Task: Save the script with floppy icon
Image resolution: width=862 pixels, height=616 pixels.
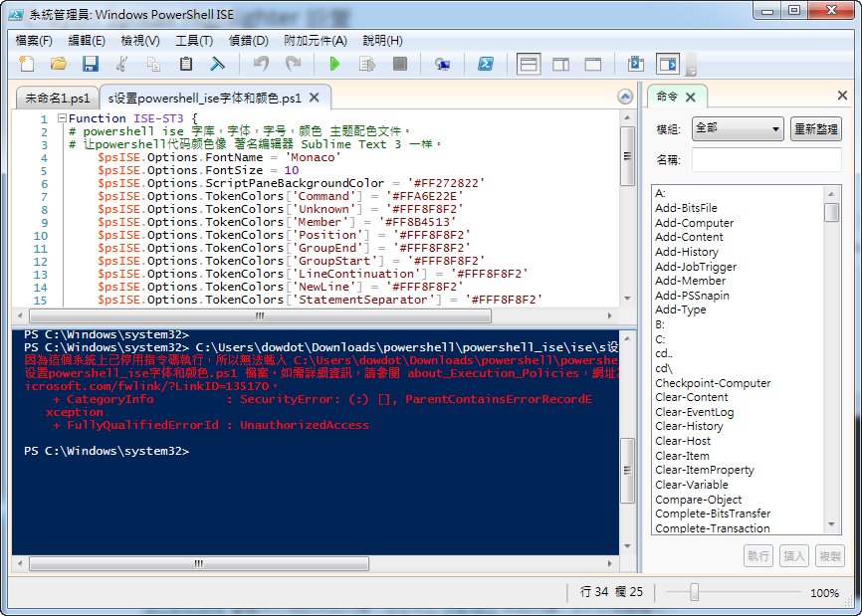Action: point(91,65)
